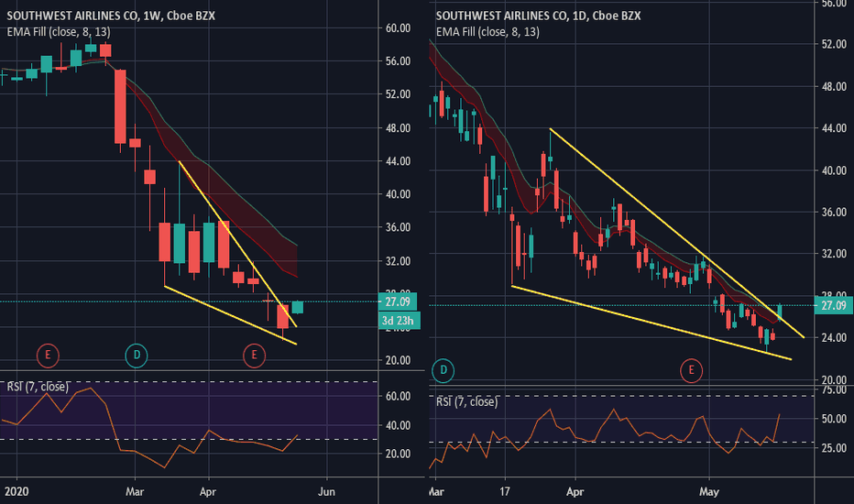Click the 27.09 price tag on daily chart
Screen dimensions: 854x504
click(x=833, y=306)
